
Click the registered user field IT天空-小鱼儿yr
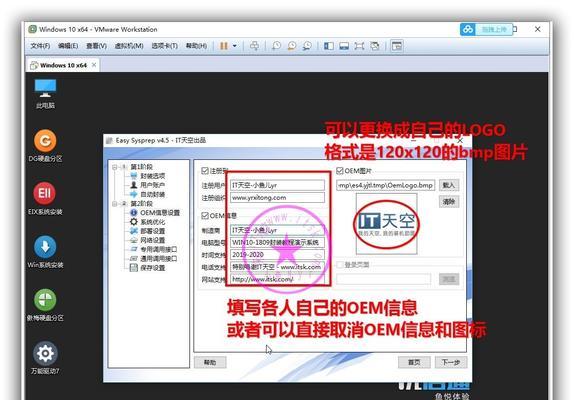277,185
